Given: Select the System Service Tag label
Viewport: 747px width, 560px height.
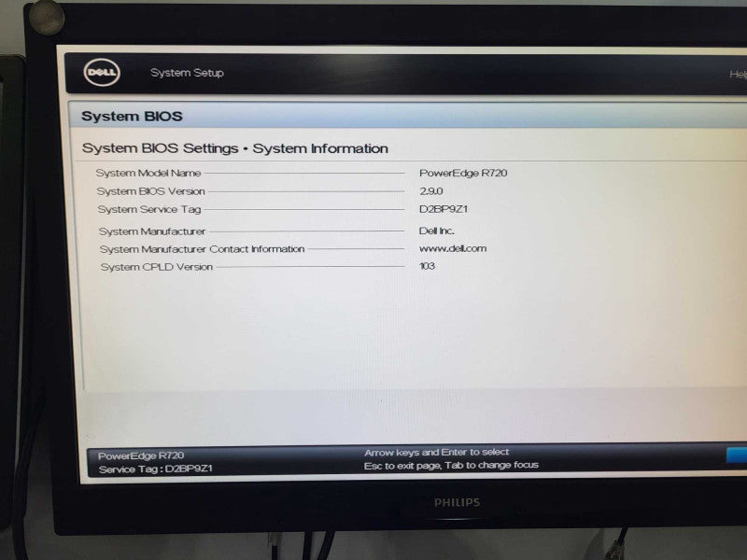Looking at the screenshot, I should pyautogui.click(x=149, y=209).
